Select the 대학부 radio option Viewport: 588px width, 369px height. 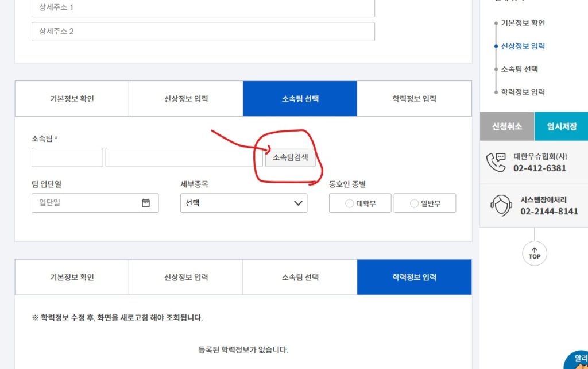pos(350,203)
